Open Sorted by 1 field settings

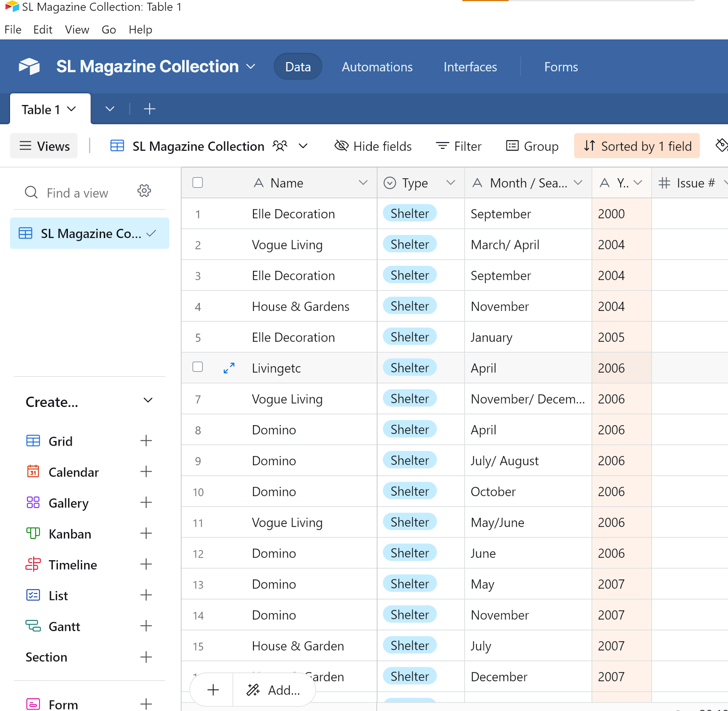pyautogui.click(x=637, y=146)
